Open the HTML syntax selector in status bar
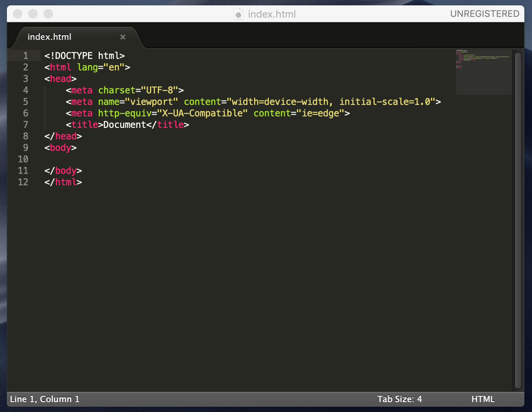 click(x=483, y=399)
